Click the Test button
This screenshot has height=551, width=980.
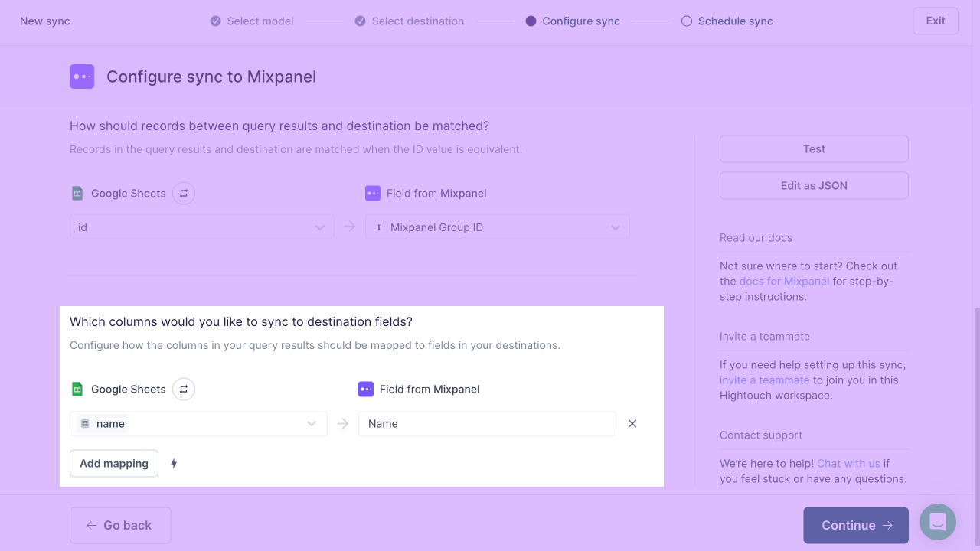click(x=814, y=149)
